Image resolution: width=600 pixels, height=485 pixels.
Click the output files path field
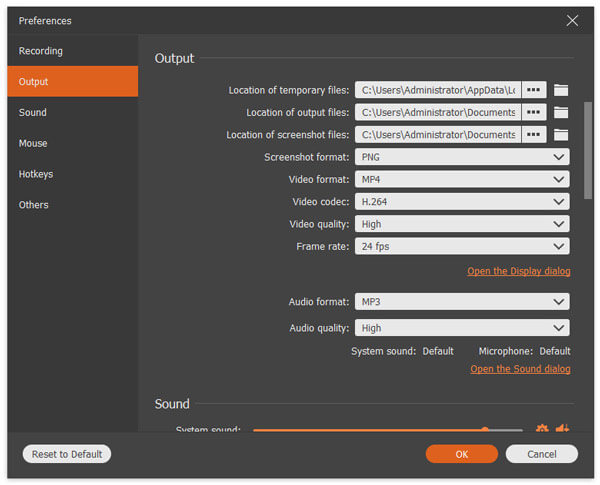(x=438, y=112)
